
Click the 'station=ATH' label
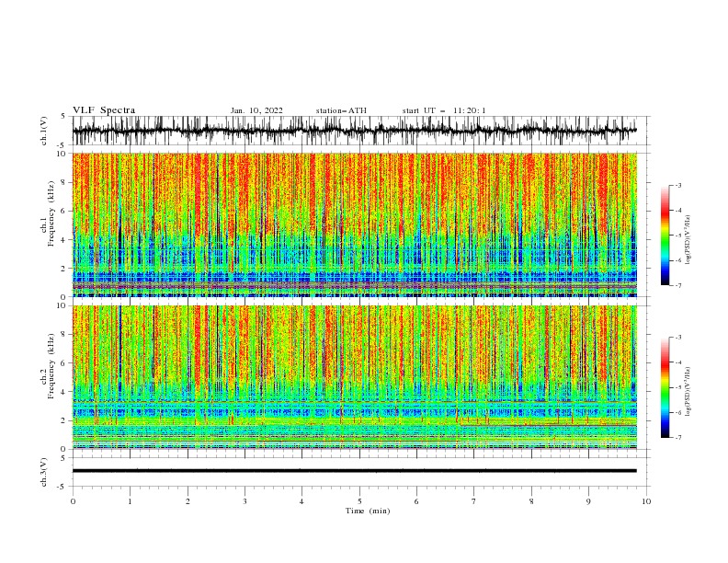coord(341,110)
